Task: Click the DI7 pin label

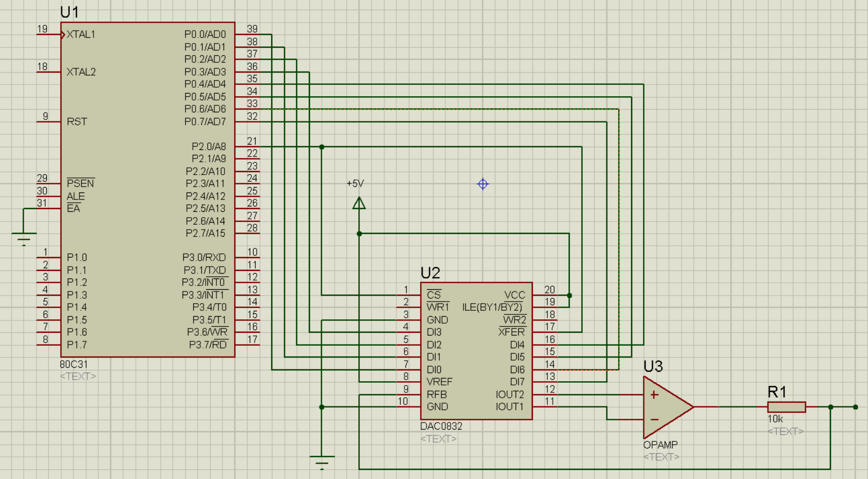Action: point(517,382)
